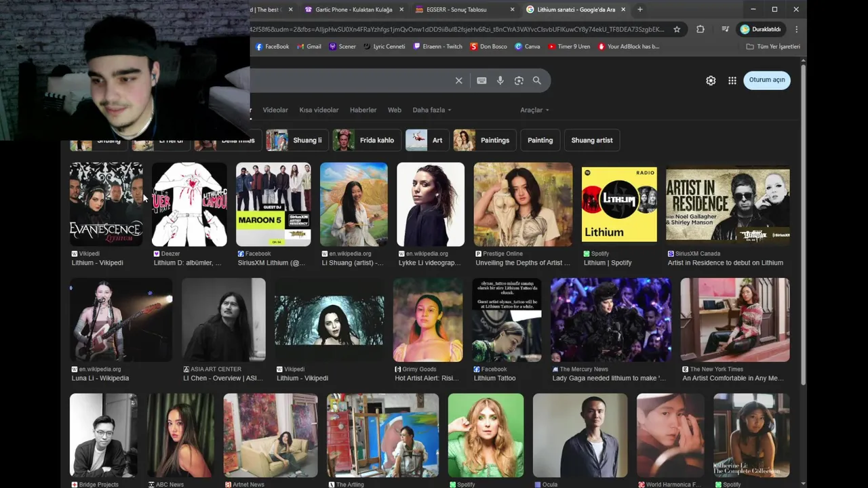The width and height of the screenshot is (868, 488).
Task: Select the Painting suggestion chip
Action: coord(540,140)
